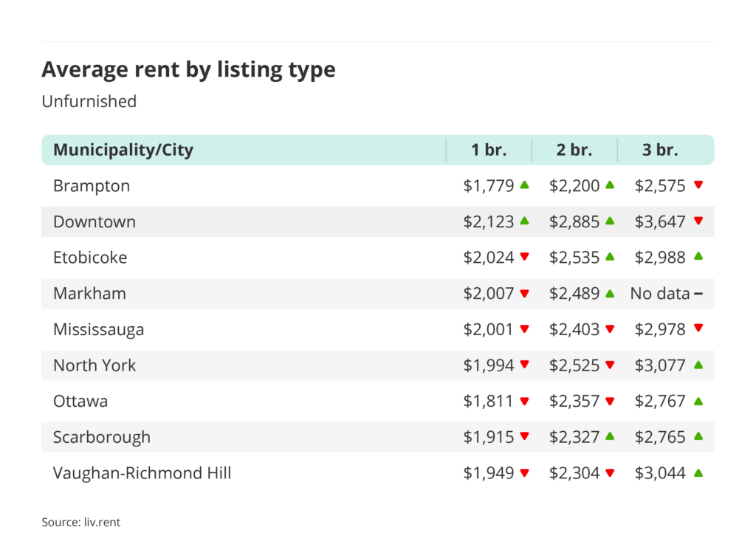Click the Unfurnished subtitle
Screen dimensions: 756x547
pyautogui.click(x=89, y=101)
